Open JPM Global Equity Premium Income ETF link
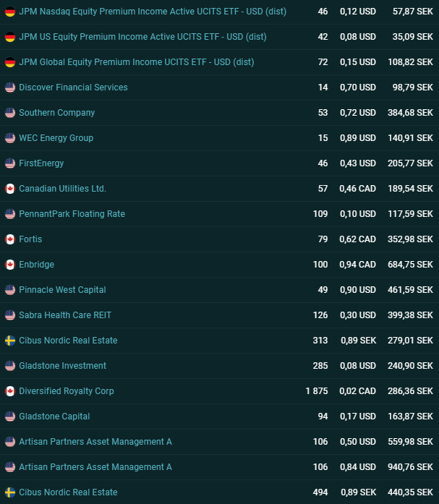 [137, 62]
